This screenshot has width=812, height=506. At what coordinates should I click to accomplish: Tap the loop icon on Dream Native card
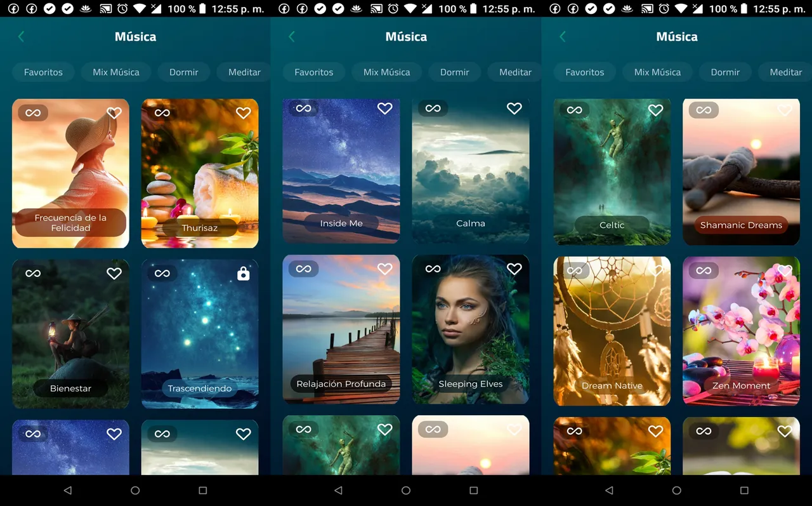click(575, 270)
